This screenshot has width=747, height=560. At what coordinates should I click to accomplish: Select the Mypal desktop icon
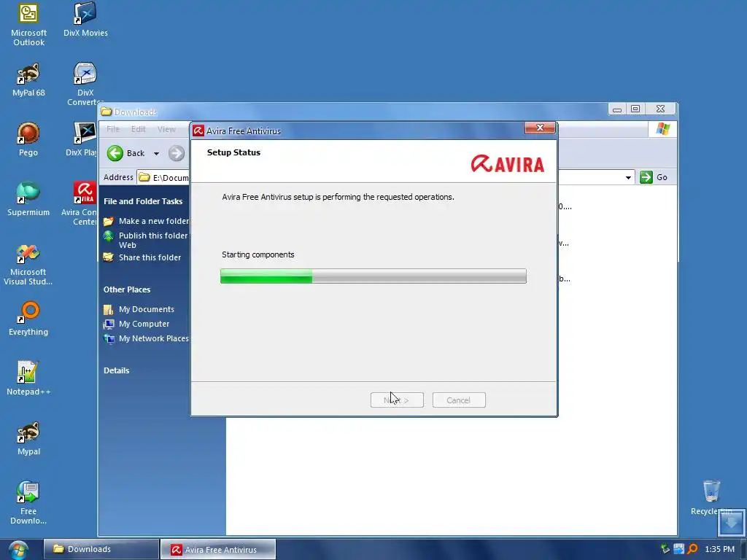pos(28,438)
